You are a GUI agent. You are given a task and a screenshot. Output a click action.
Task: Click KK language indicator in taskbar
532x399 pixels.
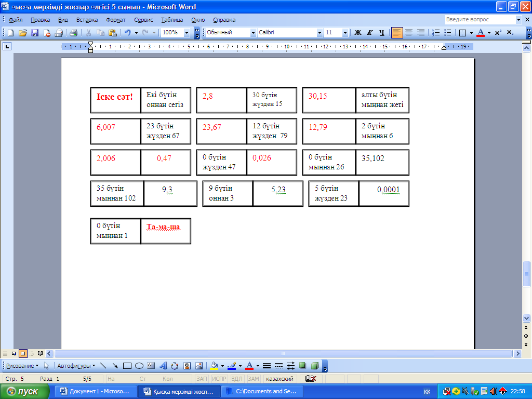tap(427, 392)
